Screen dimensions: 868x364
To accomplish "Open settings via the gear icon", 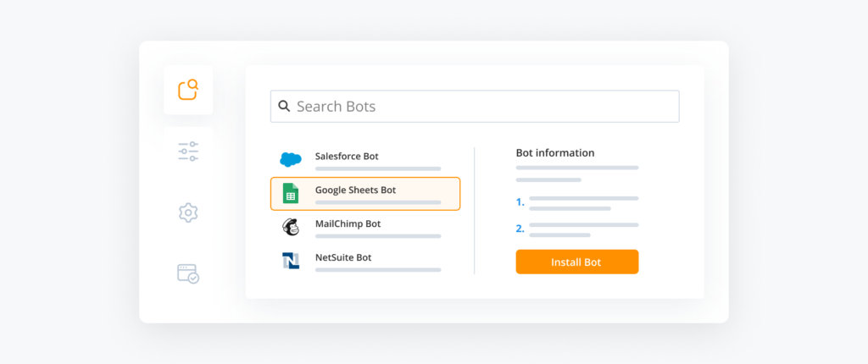I will coord(188,212).
